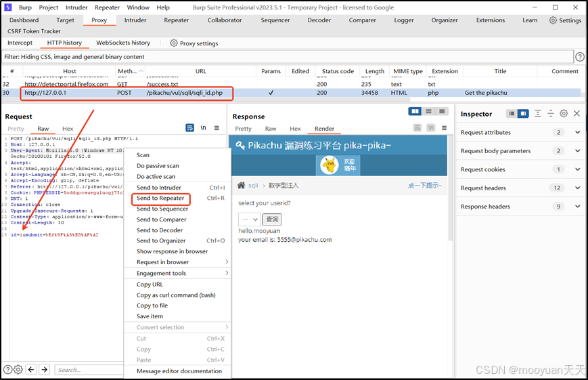
Task: Toggle Request non-printable characters \n
Action: [x=203, y=128]
